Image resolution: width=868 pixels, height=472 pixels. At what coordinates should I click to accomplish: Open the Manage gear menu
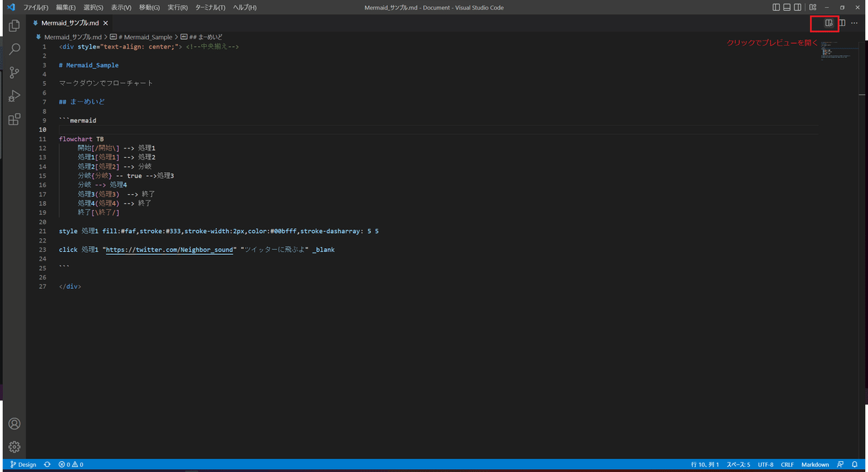point(14,447)
